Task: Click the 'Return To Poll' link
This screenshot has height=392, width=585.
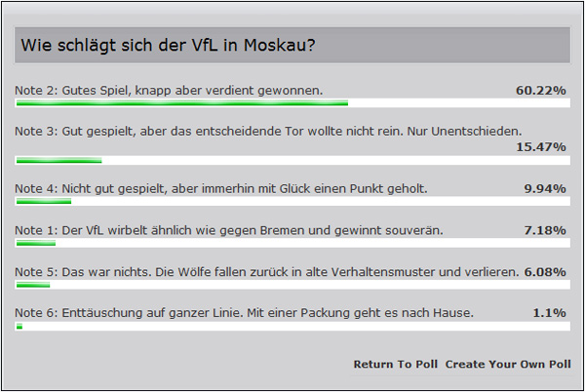Action: pyautogui.click(x=396, y=364)
